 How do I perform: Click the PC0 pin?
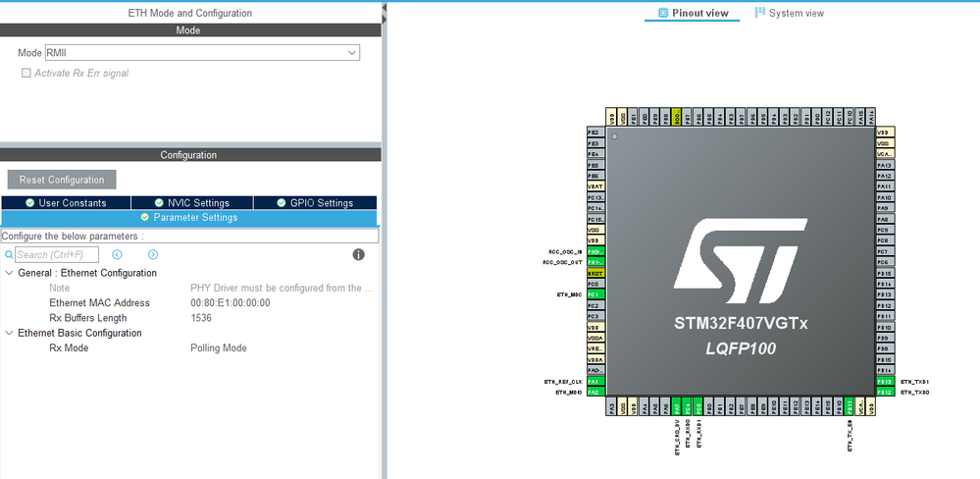(596, 284)
